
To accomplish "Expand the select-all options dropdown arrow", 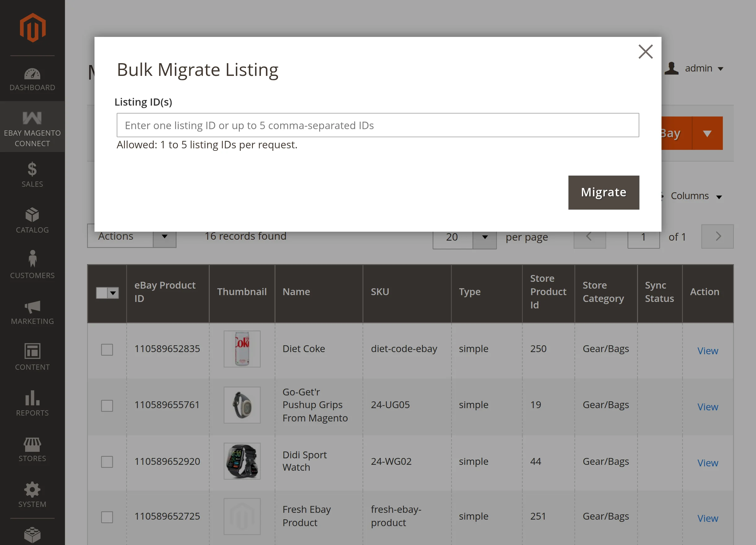I will click(113, 293).
